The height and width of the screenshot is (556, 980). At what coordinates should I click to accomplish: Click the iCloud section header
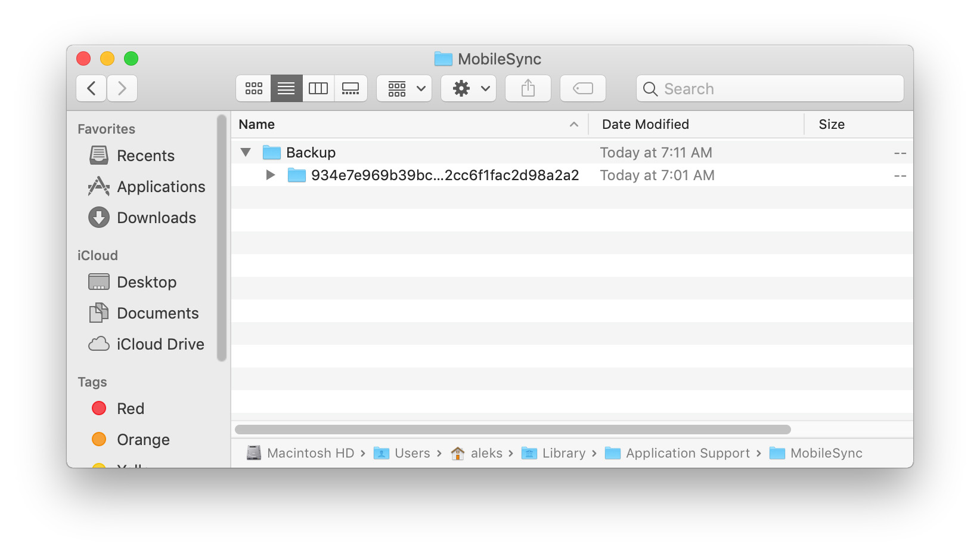[98, 255]
